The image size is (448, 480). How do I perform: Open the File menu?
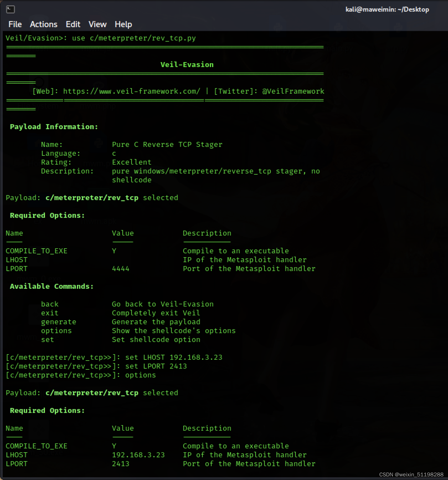15,24
